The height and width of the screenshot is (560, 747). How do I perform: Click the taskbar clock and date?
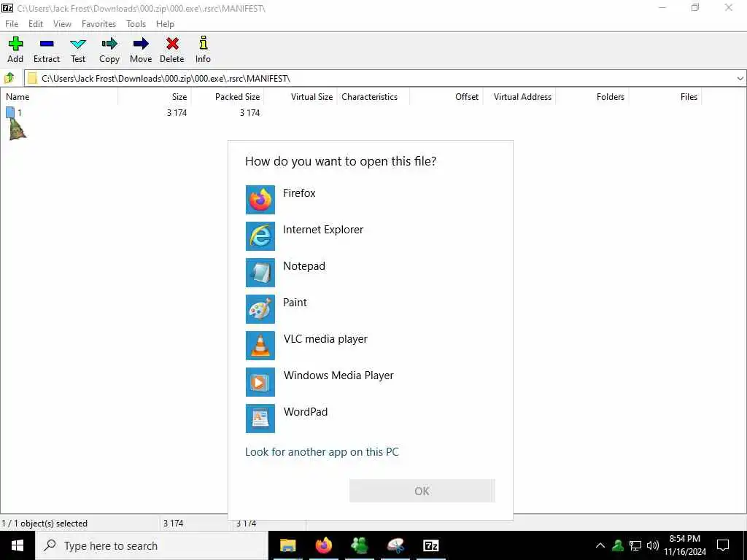point(684,545)
